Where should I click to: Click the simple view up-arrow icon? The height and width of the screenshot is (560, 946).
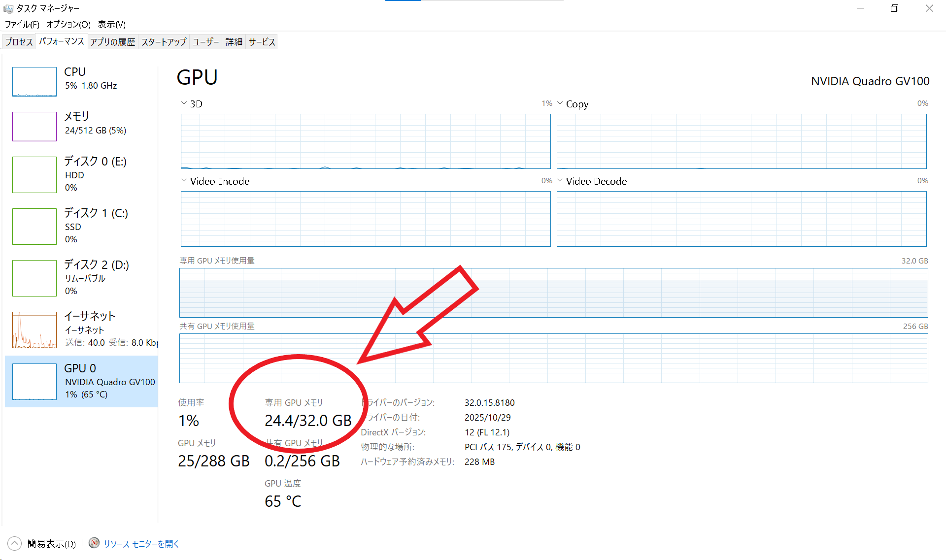(x=15, y=543)
